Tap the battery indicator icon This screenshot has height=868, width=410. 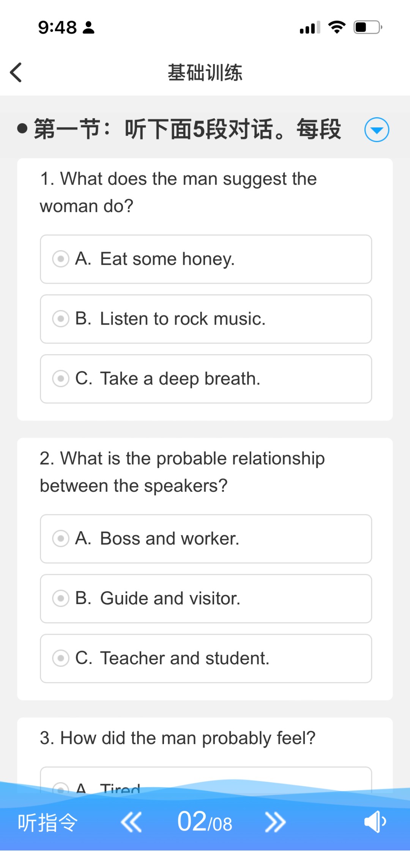[367, 27]
